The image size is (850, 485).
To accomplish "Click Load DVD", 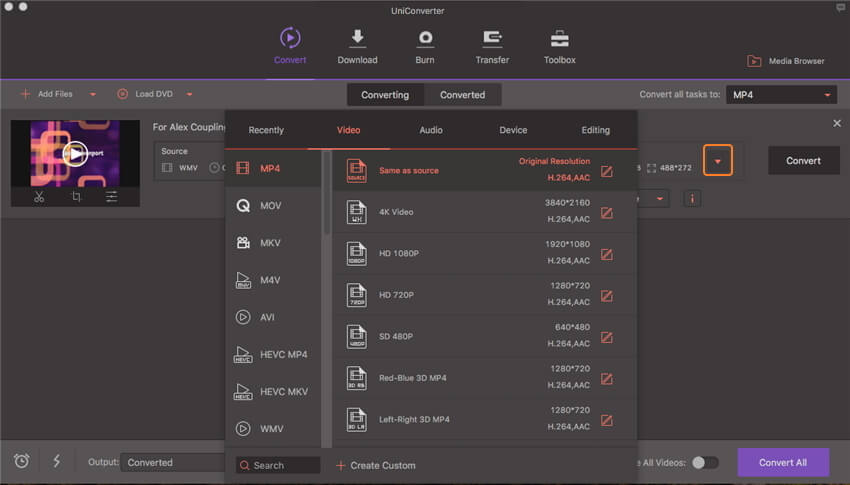I will pos(145,94).
